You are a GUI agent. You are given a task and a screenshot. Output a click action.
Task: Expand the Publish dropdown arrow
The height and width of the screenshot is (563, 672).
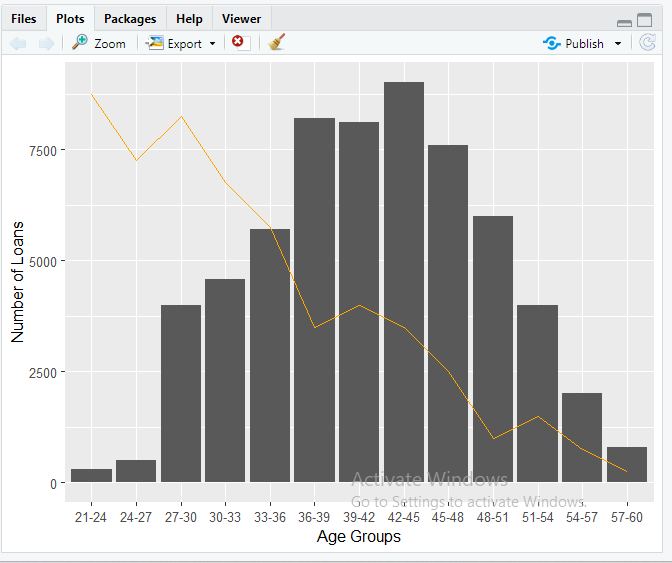click(618, 43)
